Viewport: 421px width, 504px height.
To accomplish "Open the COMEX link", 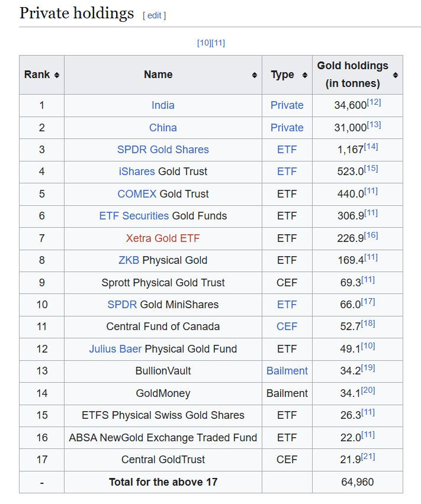I will click(x=137, y=194).
